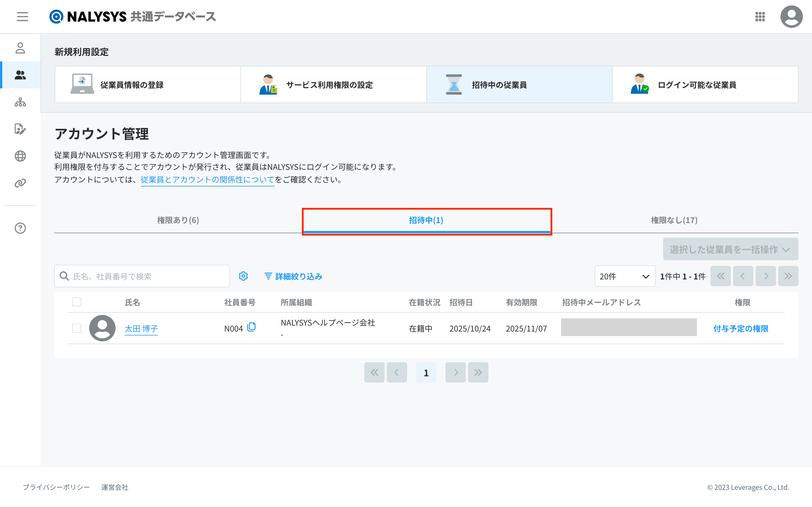Viewport: 812px width, 507px height.
Task: Copy employee number N004 with copy icon
Action: (251, 327)
